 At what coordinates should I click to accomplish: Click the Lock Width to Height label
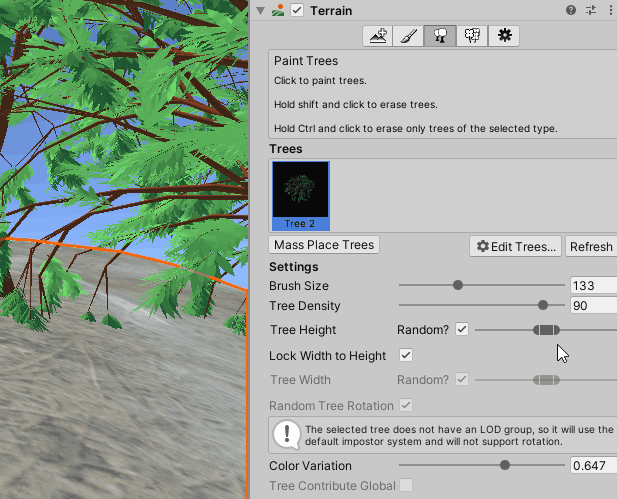327,356
